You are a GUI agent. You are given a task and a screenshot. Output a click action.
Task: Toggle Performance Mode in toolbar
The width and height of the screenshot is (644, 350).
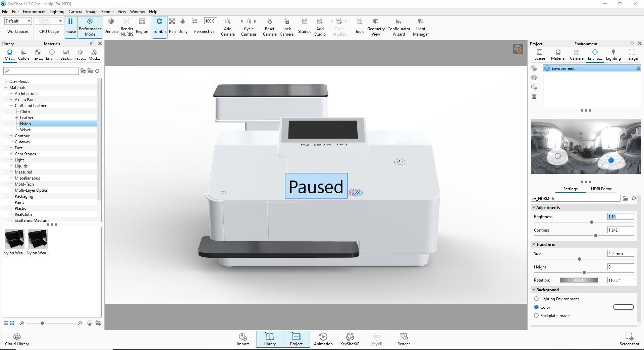pos(90,27)
